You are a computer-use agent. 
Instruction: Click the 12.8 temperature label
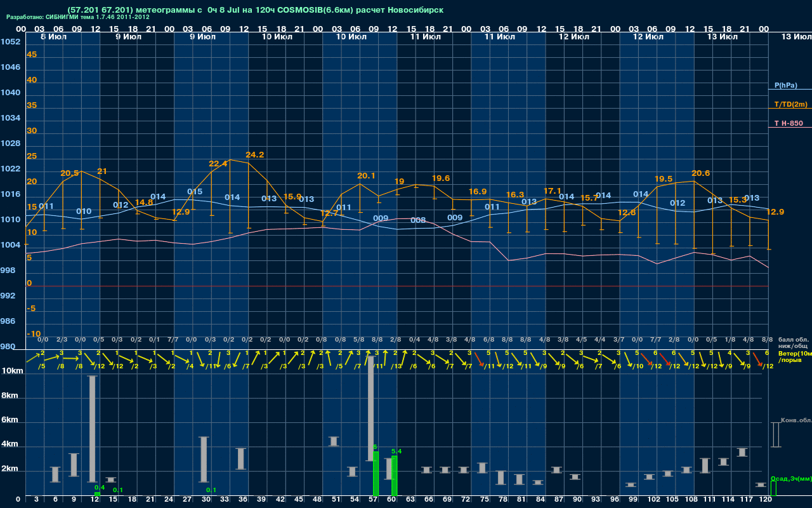(x=627, y=212)
